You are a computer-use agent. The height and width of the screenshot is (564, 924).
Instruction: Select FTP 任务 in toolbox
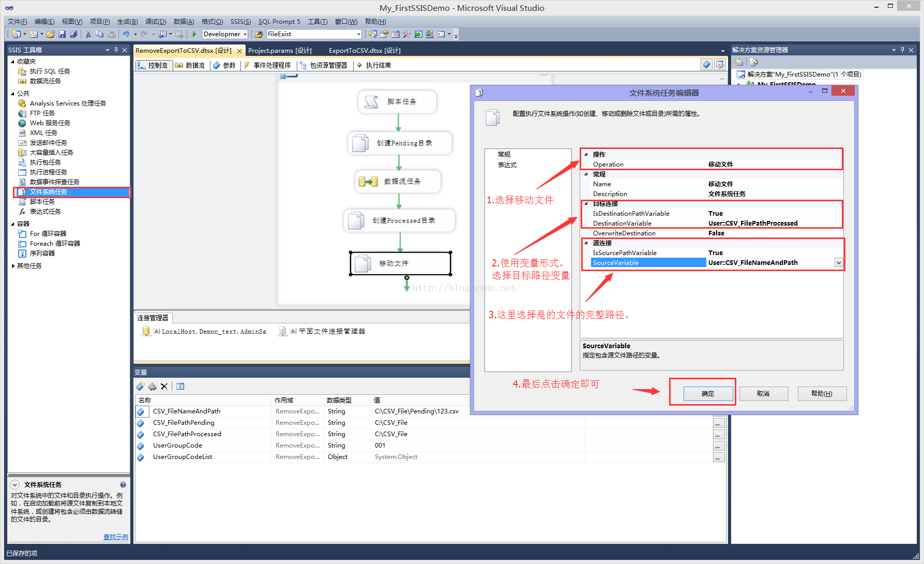(42, 113)
